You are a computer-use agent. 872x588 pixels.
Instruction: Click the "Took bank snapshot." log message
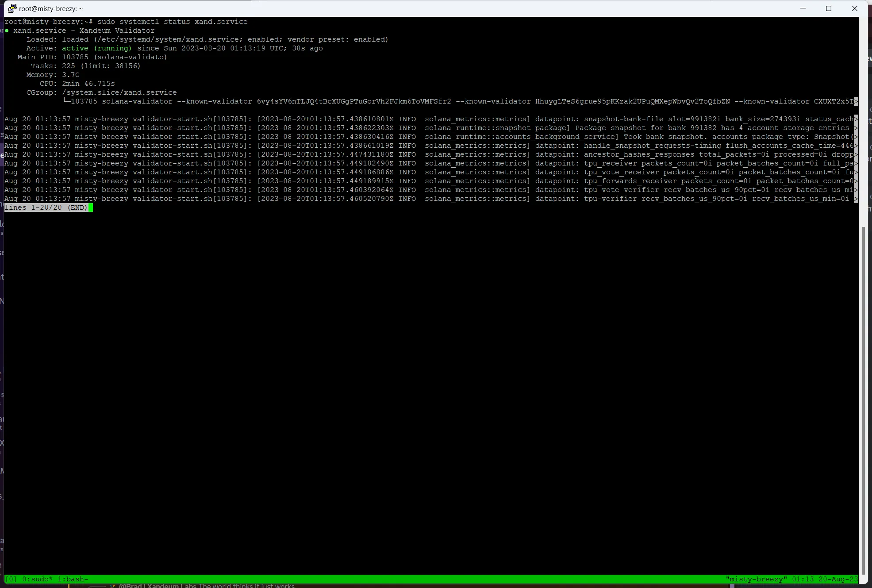tap(665, 137)
